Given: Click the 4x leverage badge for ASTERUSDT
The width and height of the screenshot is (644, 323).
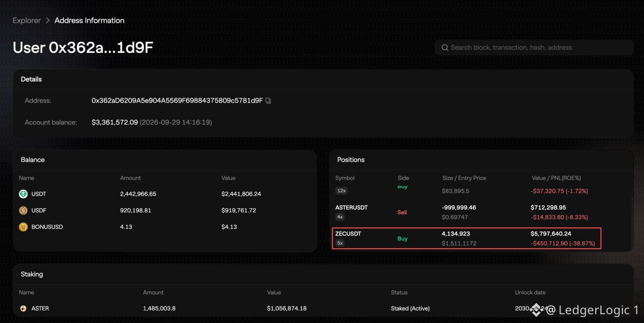Looking at the screenshot, I should 340,217.
